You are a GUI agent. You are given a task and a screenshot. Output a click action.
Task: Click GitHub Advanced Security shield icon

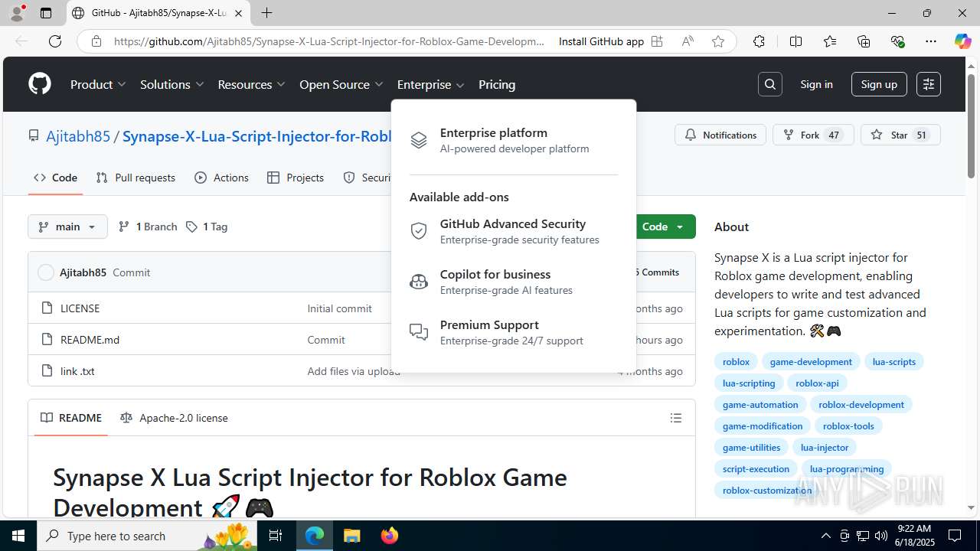point(418,231)
